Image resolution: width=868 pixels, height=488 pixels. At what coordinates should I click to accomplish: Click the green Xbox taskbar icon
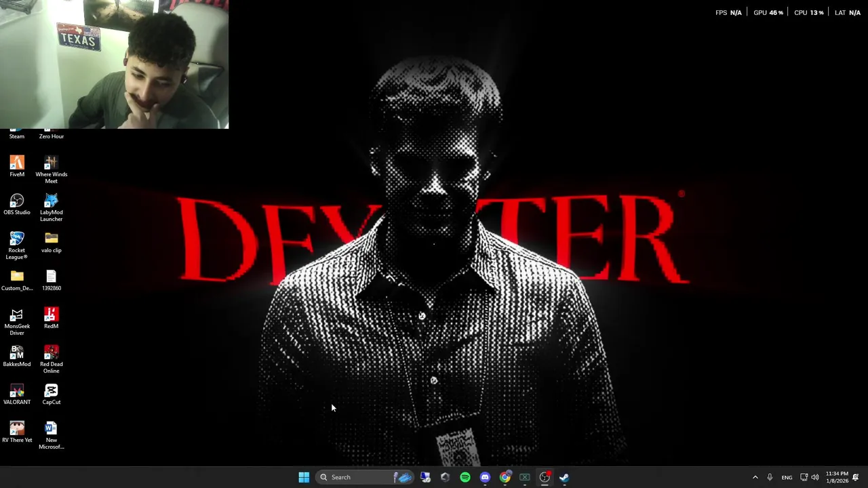524,477
